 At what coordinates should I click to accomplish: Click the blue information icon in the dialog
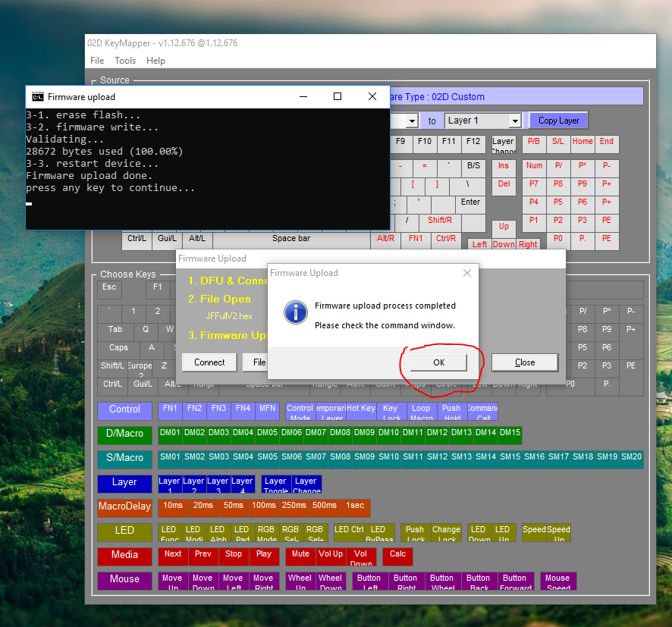(x=294, y=312)
